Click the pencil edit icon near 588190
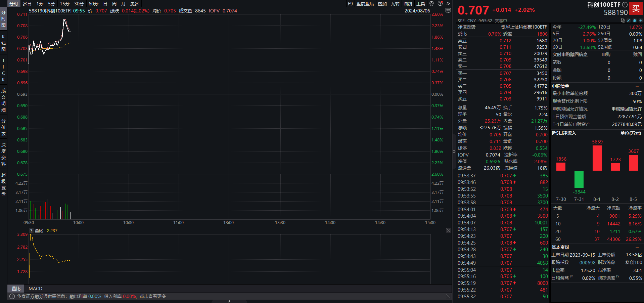This screenshot has height=303, width=644. 628,20
